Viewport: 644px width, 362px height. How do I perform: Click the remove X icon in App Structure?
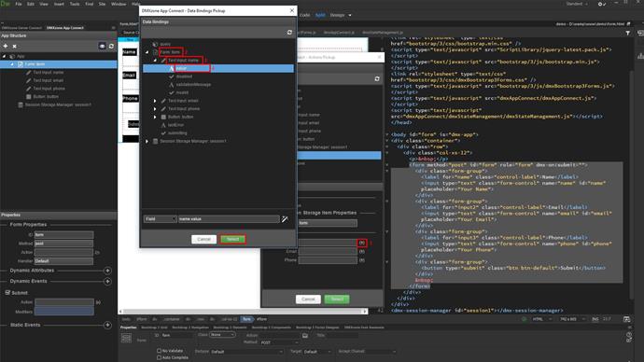click(x=14, y=46)
